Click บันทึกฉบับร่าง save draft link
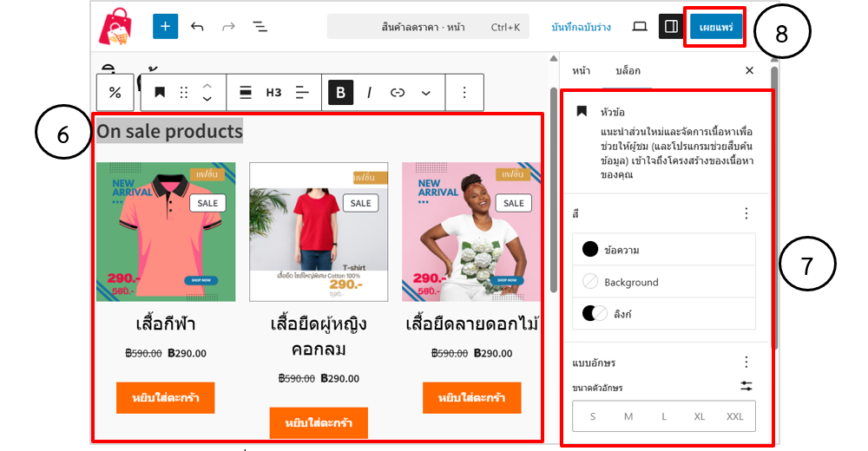 click(581, 27)
